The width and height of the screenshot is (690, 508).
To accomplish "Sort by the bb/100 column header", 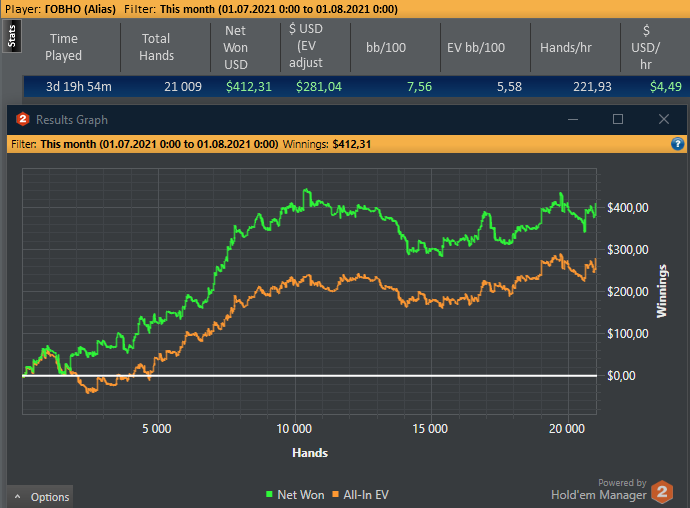I will 386,48.
